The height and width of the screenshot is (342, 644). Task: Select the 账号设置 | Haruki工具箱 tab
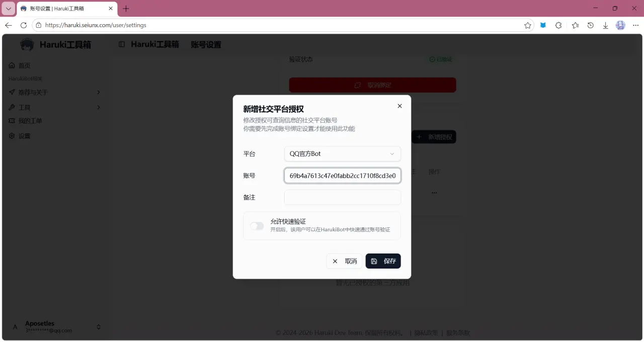(67, 9)
